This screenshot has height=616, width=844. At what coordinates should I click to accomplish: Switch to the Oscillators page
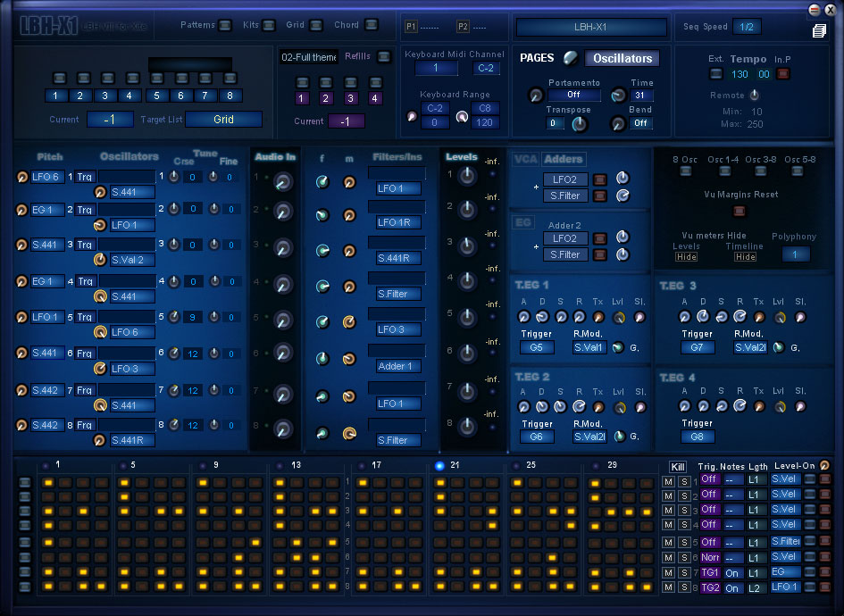622,57
